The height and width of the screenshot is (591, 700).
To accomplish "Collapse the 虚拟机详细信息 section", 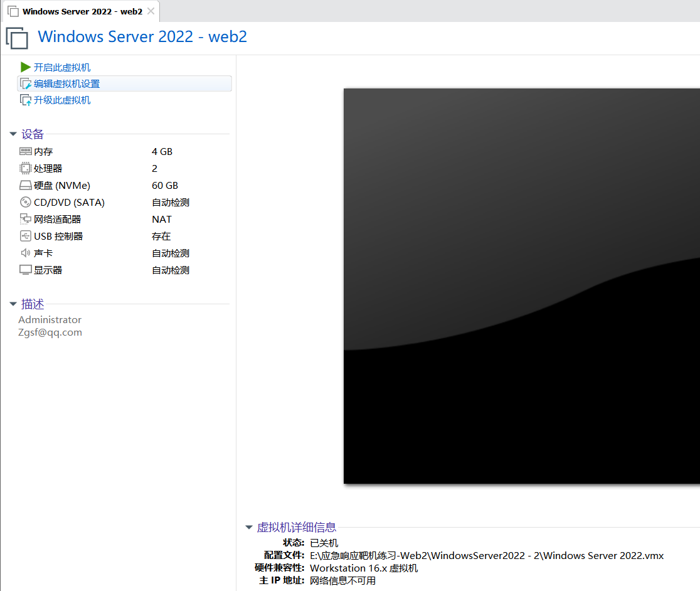I will tap(249, 527).
